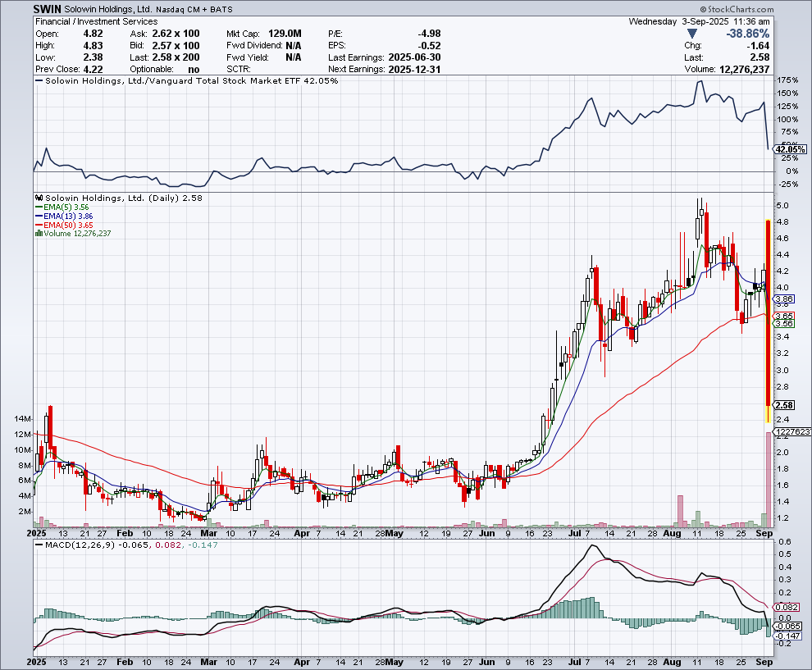
Task: Click the date Wednesday 3-Sep-2025 timestamp
Action: 699,22
